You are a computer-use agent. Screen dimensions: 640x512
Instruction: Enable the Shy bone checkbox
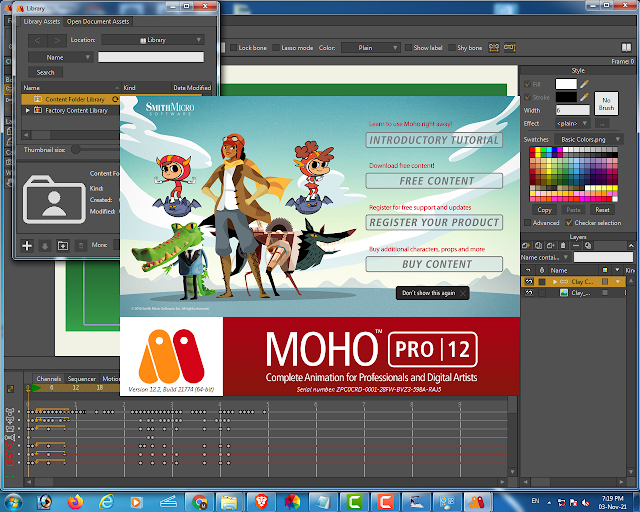click(x=452, y=48)
